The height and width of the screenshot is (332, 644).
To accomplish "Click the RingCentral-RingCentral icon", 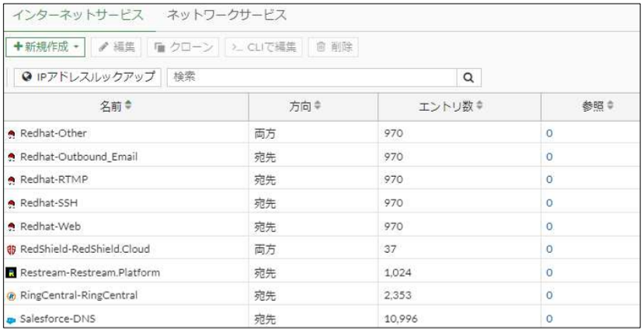I will coord(10,295).
